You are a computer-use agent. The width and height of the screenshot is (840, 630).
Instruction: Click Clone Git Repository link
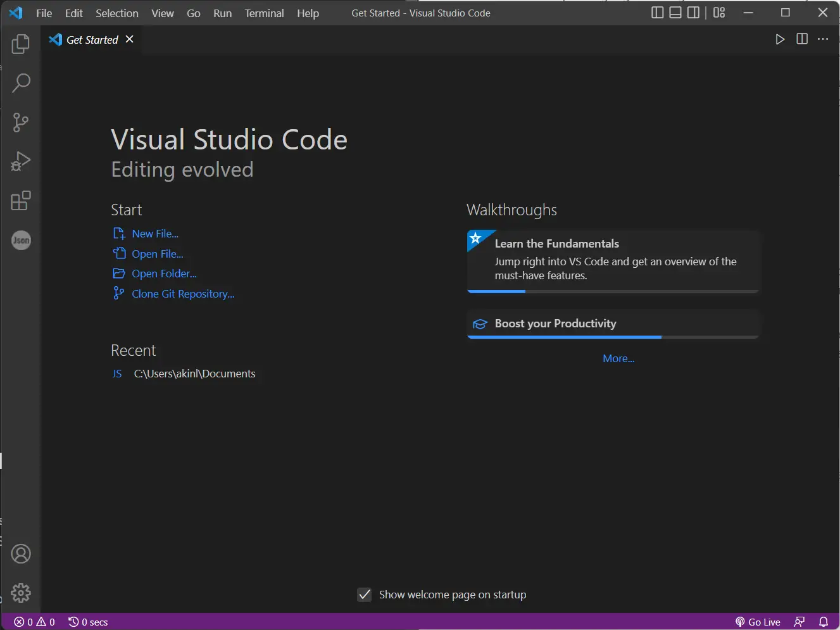tap(182, 293)
